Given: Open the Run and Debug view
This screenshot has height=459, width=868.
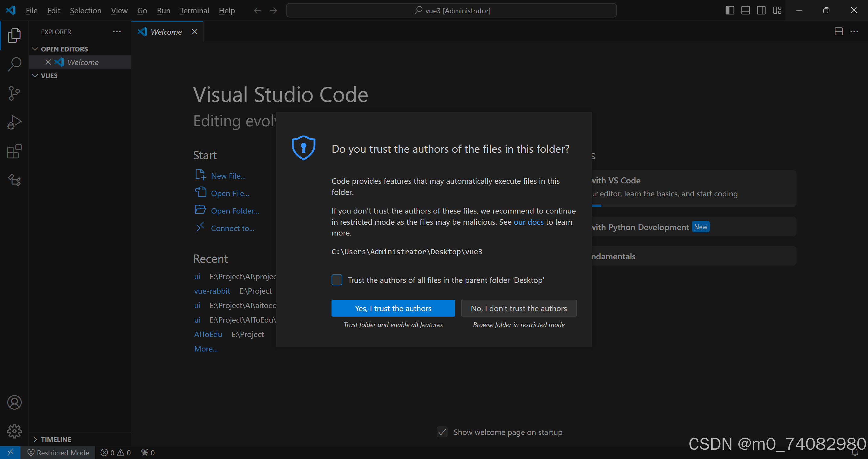Looking at the screenshot, I should pos(14,122).
